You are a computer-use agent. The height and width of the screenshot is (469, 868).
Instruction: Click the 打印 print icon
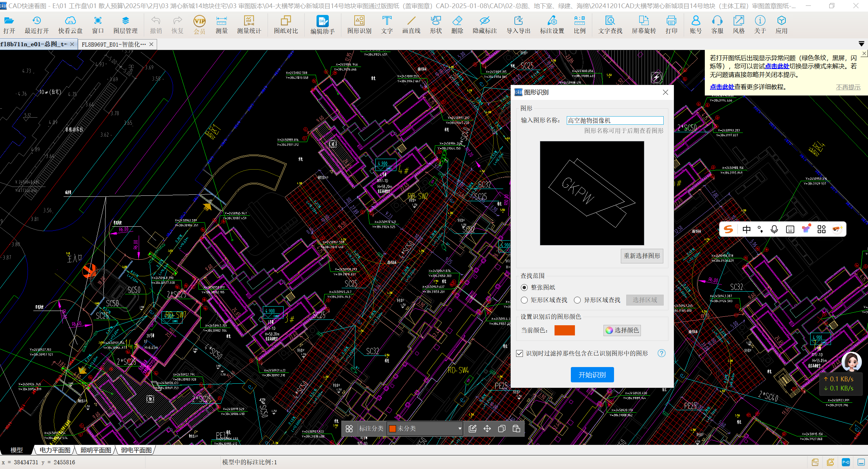(x=671, y=25)
